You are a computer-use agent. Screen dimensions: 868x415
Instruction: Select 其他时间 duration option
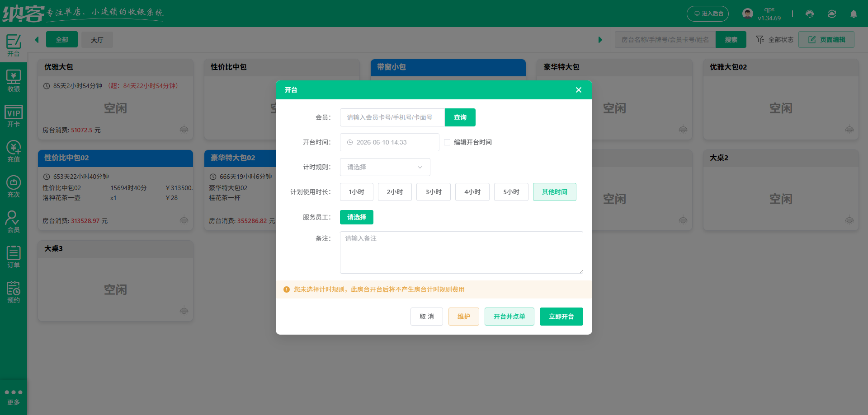(555, 192)
